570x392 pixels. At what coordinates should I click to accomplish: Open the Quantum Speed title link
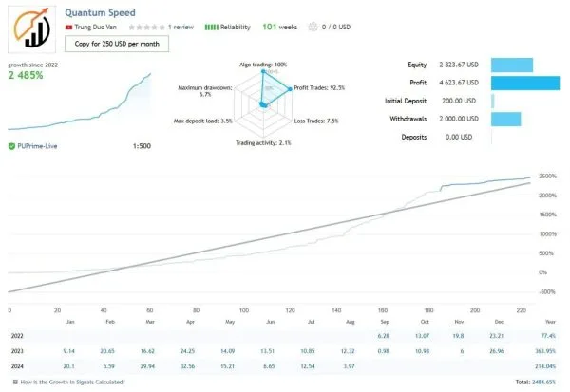pyautogui.click(x=100, y=12)
